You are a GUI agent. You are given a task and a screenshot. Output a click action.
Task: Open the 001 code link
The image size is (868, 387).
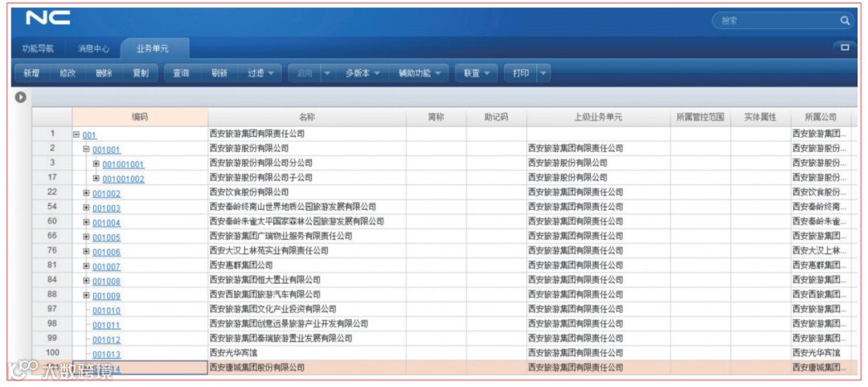point(89,135)
